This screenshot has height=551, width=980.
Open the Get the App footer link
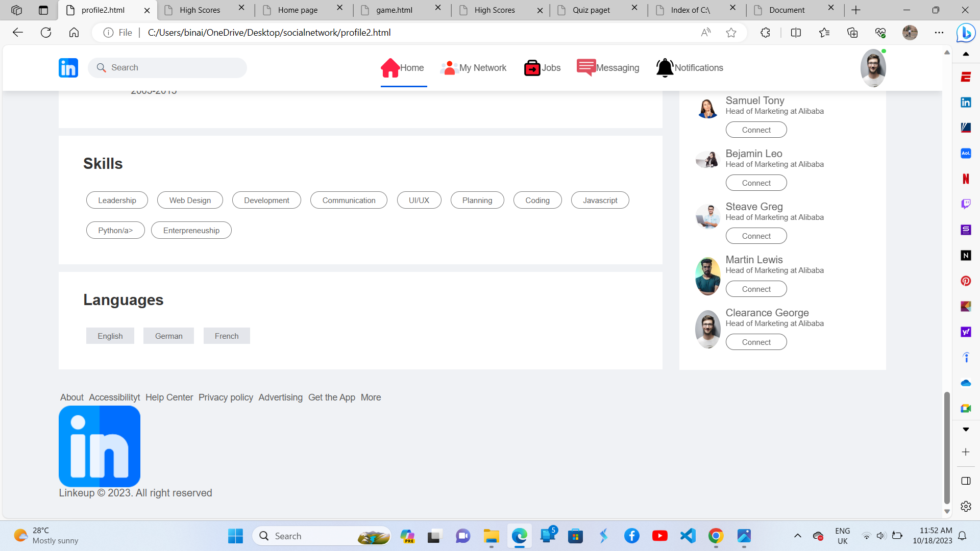(x=332, y=397)
